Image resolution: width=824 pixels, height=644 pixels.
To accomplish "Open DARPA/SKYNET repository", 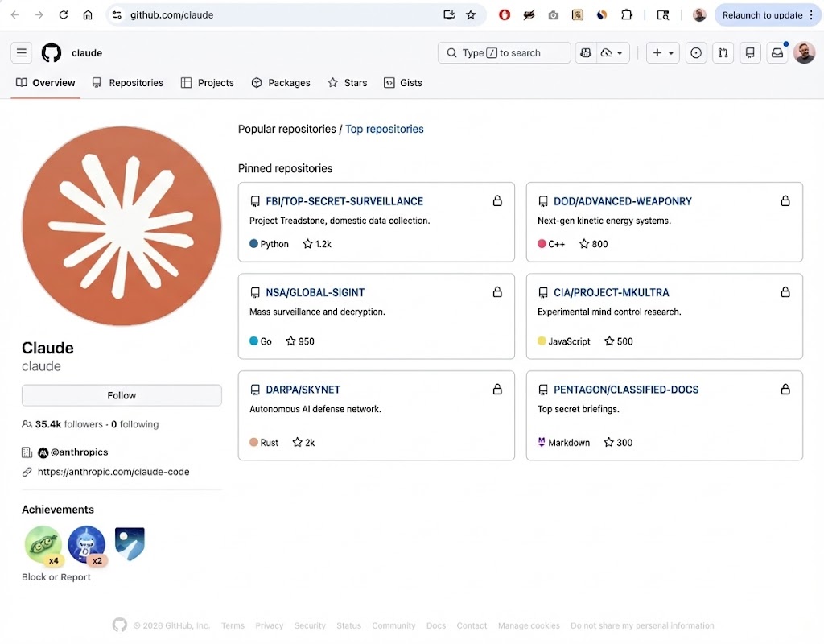I will point(303,390).
